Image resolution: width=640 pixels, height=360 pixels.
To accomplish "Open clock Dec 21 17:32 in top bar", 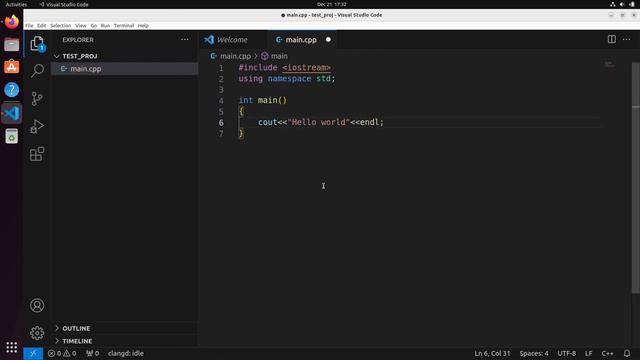I will coord(331,4).
